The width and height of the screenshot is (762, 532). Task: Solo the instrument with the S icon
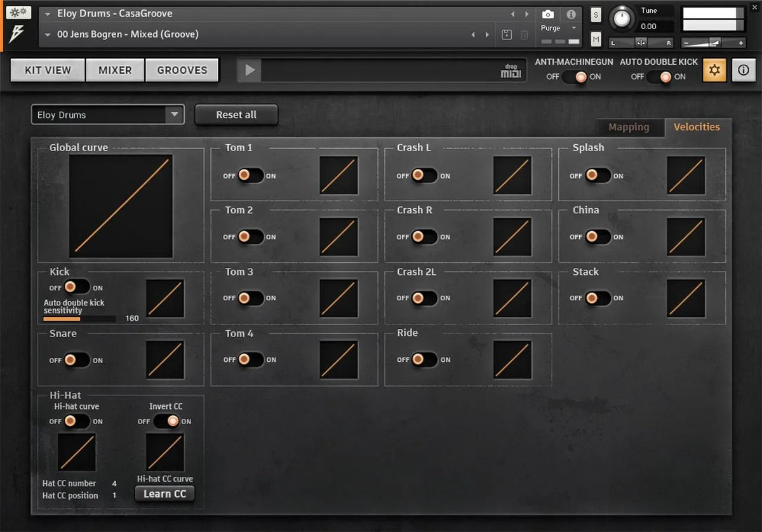(595, 14)
